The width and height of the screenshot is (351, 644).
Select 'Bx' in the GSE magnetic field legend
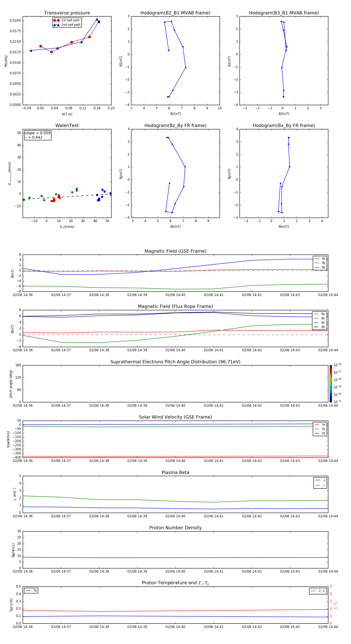click(320, 259)
